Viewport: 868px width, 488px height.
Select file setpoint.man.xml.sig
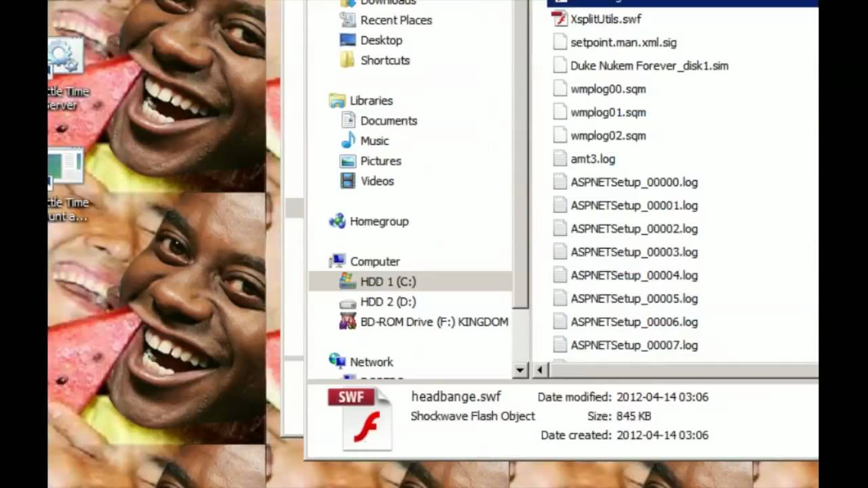tap(623, 42)
